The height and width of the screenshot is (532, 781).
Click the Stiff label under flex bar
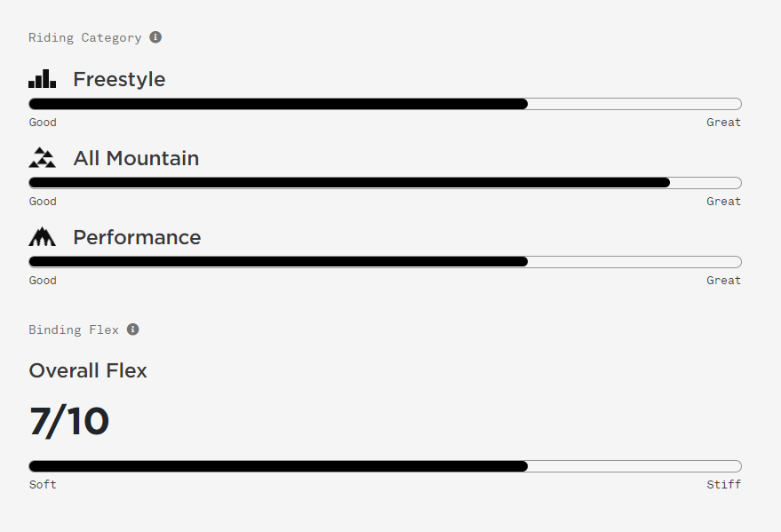[724, 484]
